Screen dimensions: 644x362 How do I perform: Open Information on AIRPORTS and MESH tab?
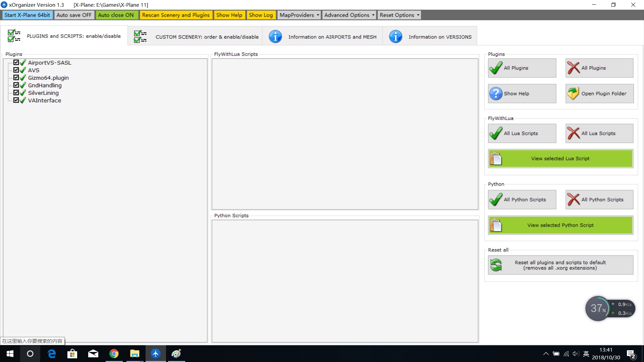tap(323, 37)
